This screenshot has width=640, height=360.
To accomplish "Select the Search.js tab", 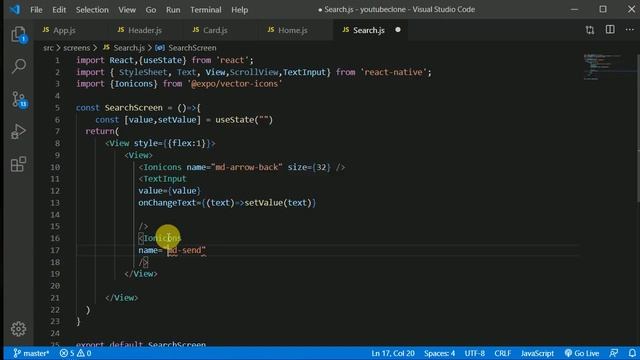I will pyautogui.click(x=369, y=30).
